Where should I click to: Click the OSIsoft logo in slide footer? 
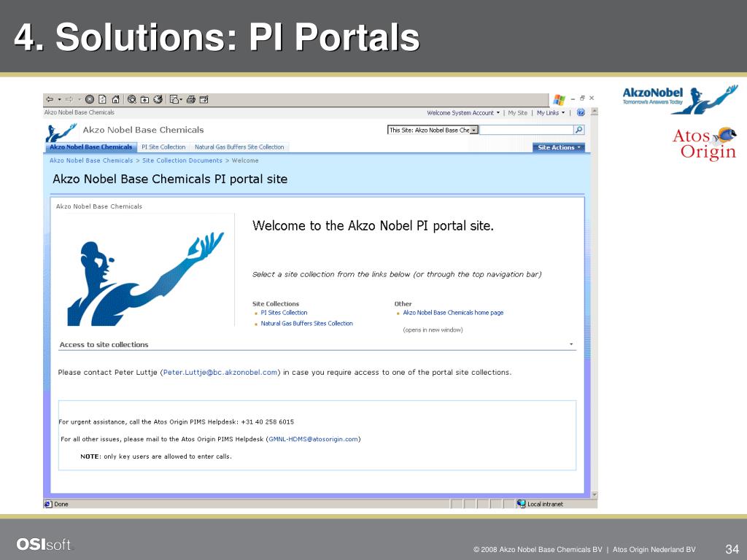tap(43, 544)
